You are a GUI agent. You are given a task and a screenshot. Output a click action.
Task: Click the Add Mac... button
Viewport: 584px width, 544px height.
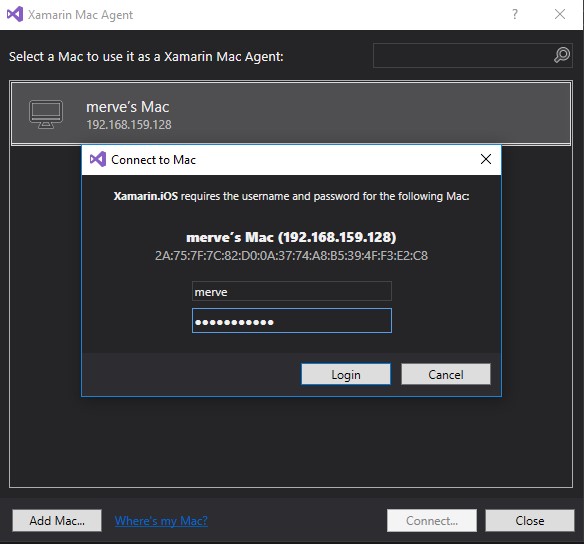click(57, 520)
